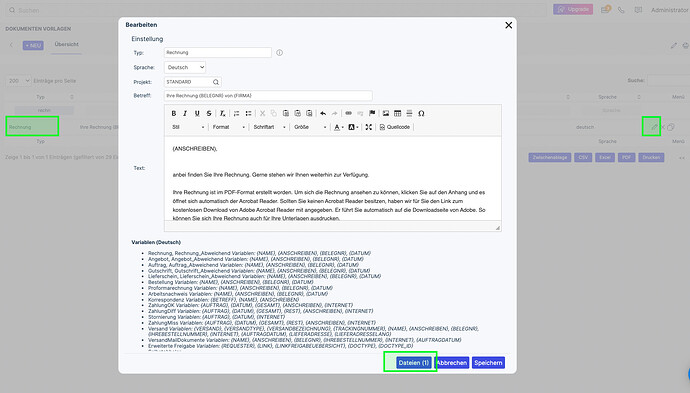Insert special character with omega icon
The width and height of the screenshot is (690, 393).
[x=421, y=114]
